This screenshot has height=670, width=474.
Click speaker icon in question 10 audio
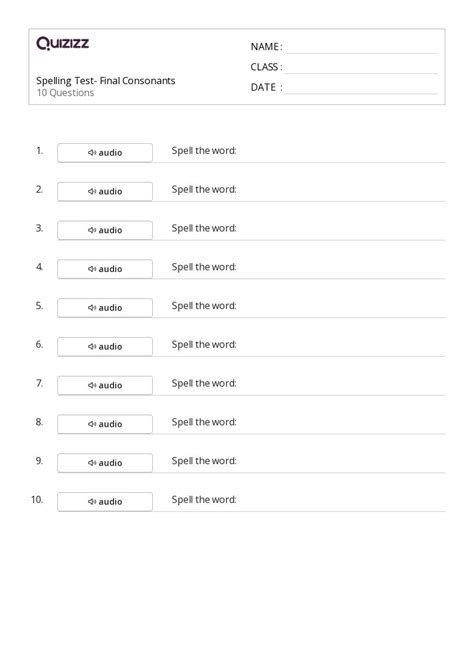click(92, 502)
